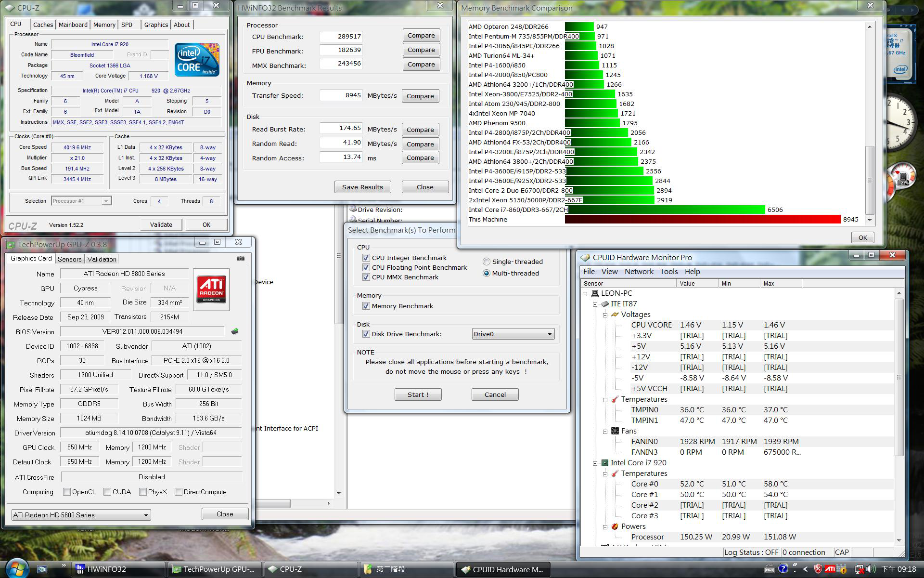Viewport: 924px width, 578px height.
Task: Click the CPU Benchmark result field 289517
Action: click(x=341, y=36)
